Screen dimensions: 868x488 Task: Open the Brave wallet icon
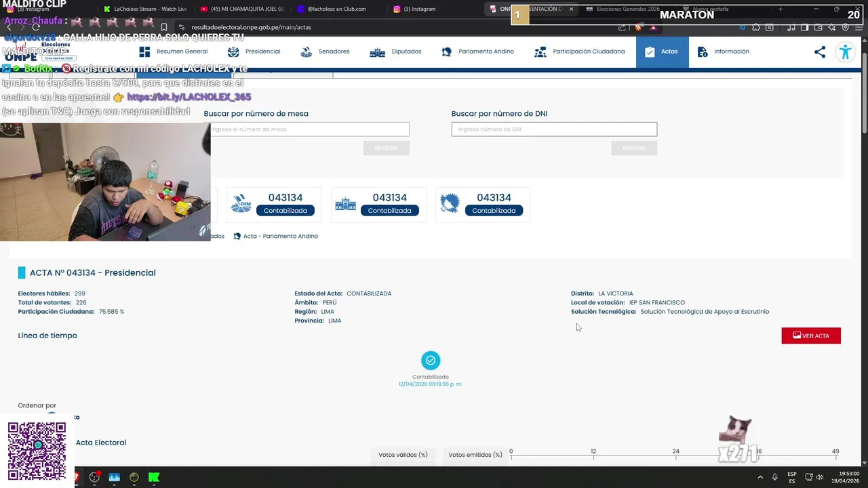818,27
